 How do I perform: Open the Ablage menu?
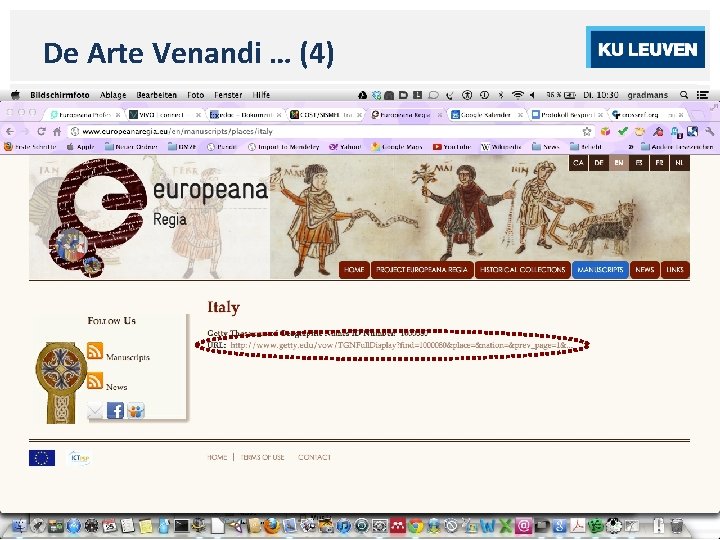pos(113,95)
